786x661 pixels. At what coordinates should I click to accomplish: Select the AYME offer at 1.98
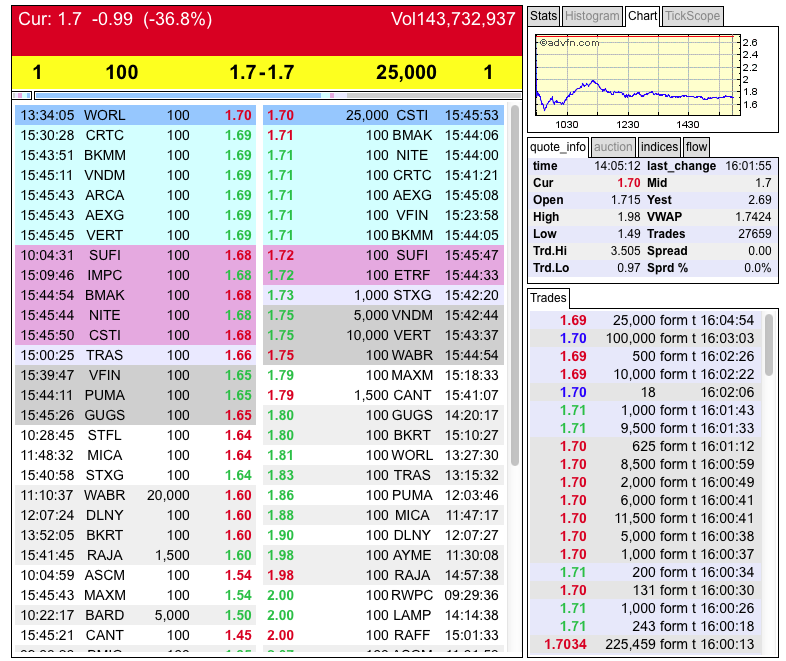(x=383, y=555)
